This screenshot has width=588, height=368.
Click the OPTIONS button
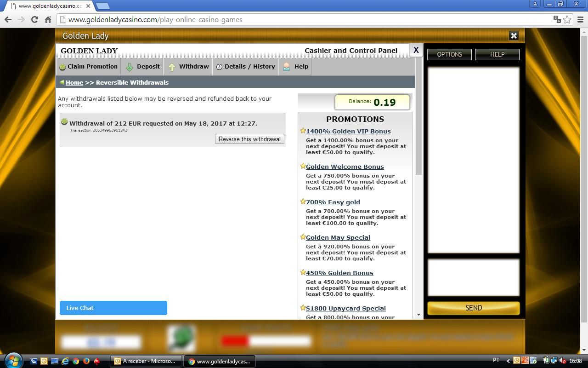tap(449, 54)
